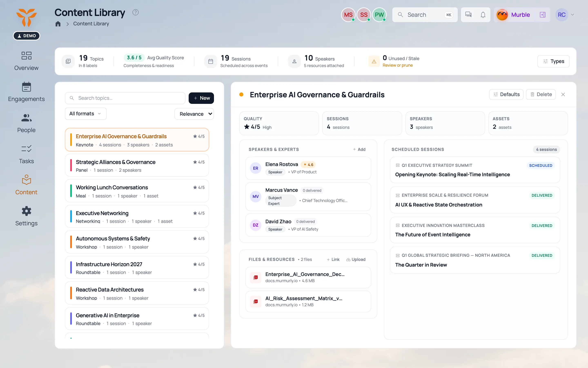
Task: Select the Strategic Alliances & Governance topic
Action: tap(137, 165)
